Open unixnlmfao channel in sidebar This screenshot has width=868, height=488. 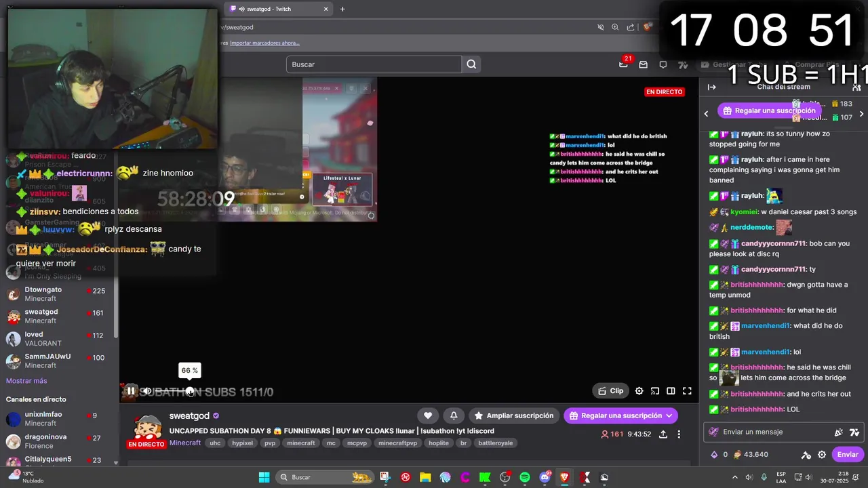point(58,419)
